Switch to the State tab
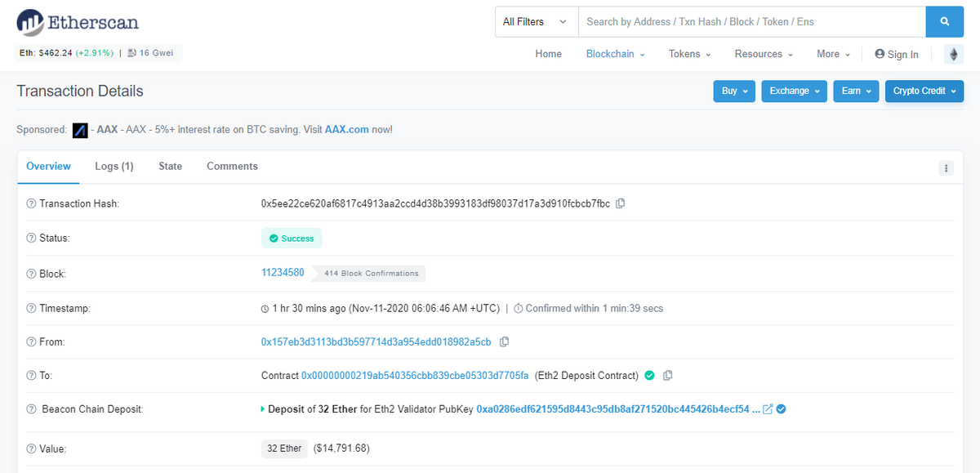 [x=171, y=166]
